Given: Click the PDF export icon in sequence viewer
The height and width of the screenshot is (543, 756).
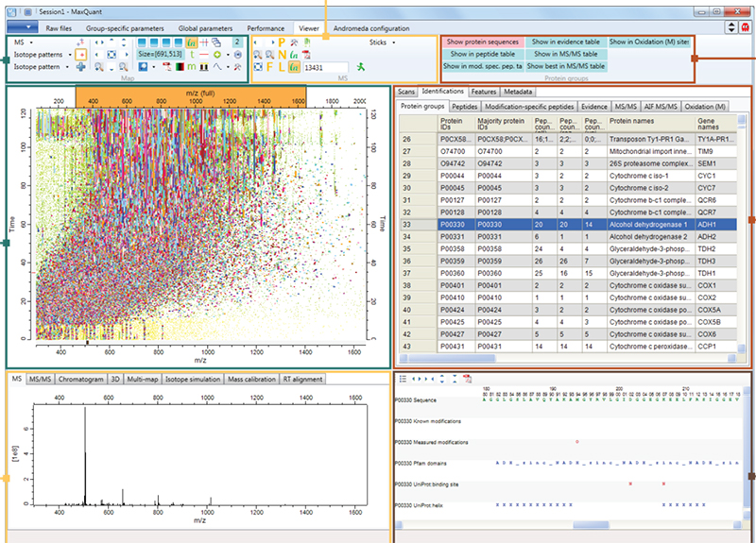Looking at the screenshot, I should point(467,379).
